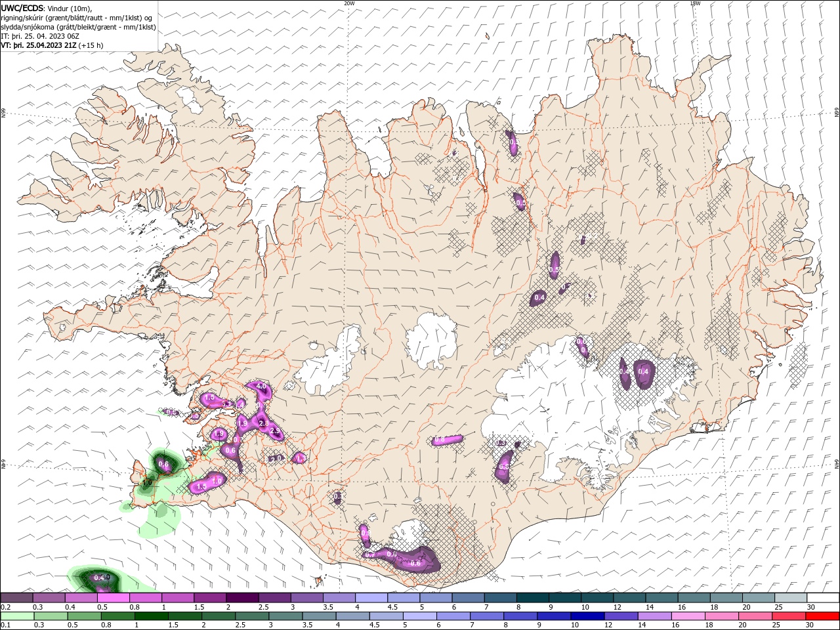
Task: Click the white swatch at 30 on top scale
Action: point(822,598)
